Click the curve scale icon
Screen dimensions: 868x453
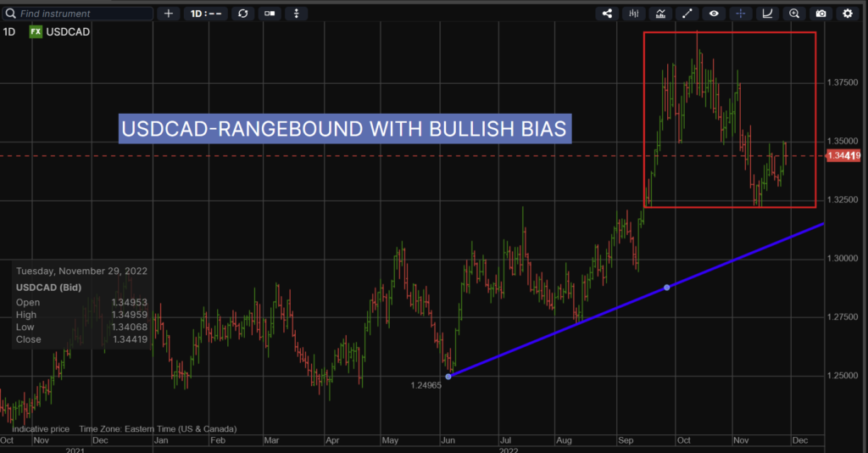(767, 14)
